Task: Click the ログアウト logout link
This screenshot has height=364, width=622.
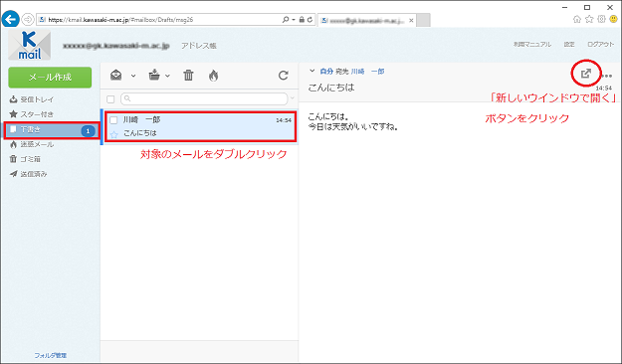Action: click(x=600, y=45)
